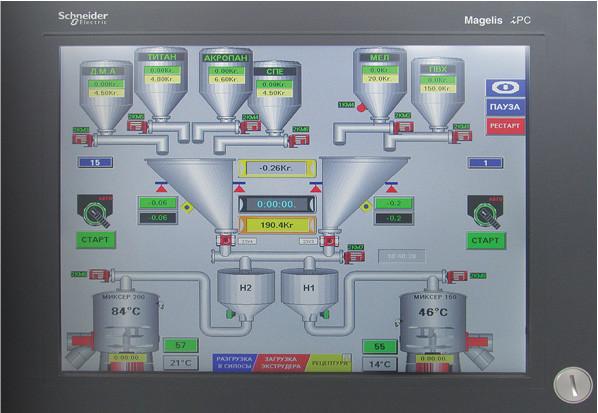Select the blue counter field showing 15
This screenshot has height=413, width=598.
pyautogui.click(x=95, y=162)
